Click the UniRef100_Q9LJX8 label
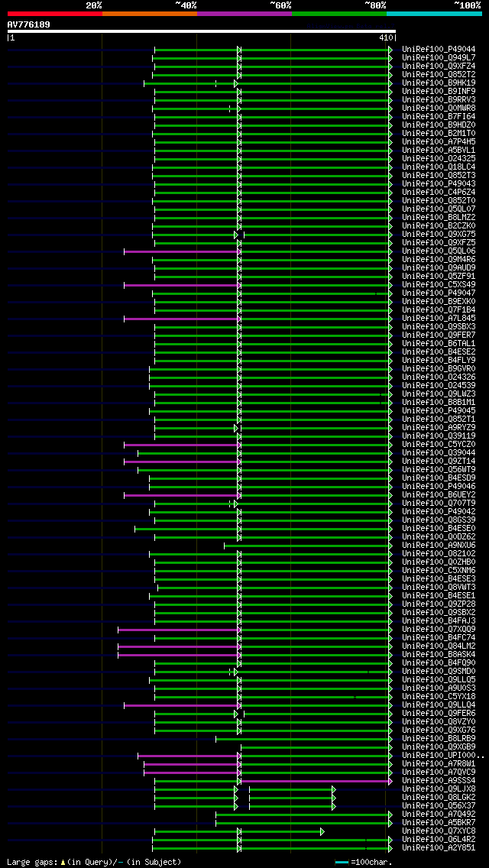 pos(439,789)
